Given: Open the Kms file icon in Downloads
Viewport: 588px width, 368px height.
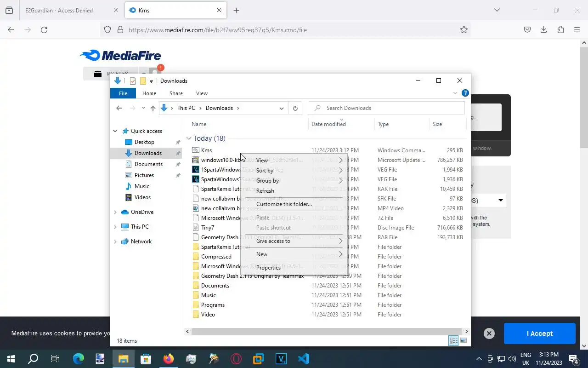Looking at the screenshot, I should (195, 150).
